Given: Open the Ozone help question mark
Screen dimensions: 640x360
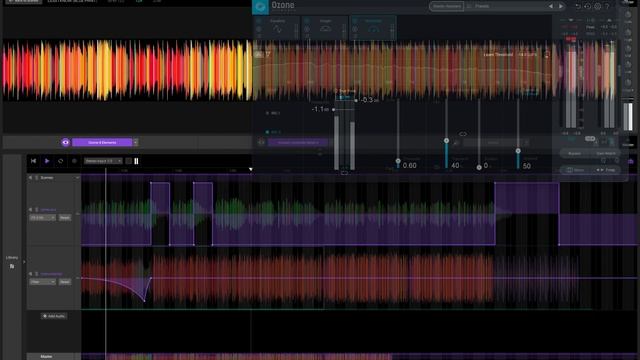Looking at the screenshot, I should tap(607, 6).
